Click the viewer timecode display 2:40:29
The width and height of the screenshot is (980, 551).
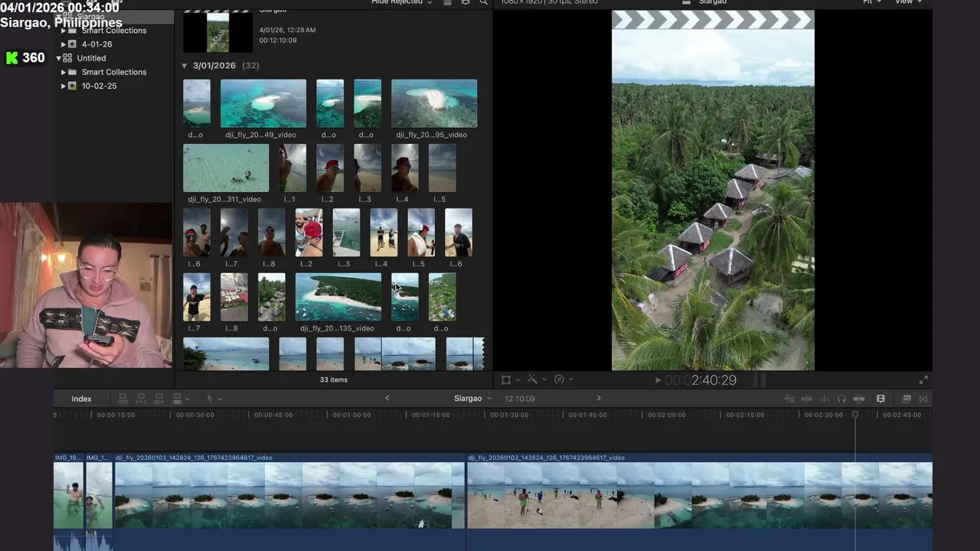click(x=701, y=380)
